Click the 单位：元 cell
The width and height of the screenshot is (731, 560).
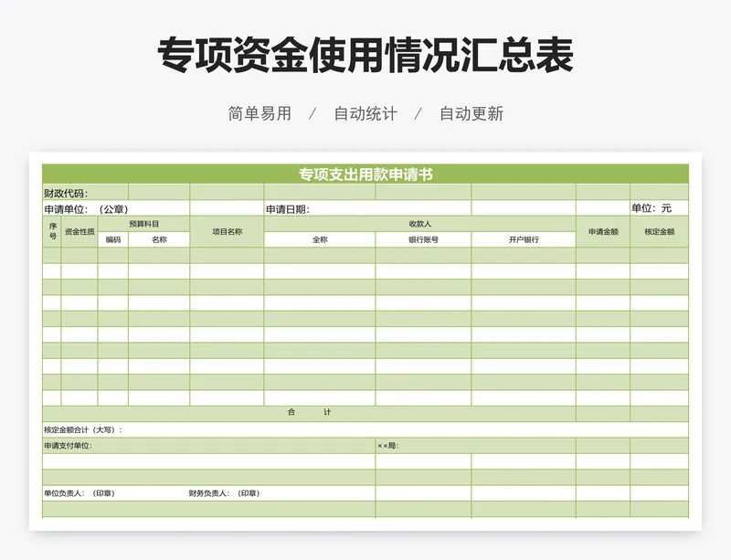tap(659, 208)
